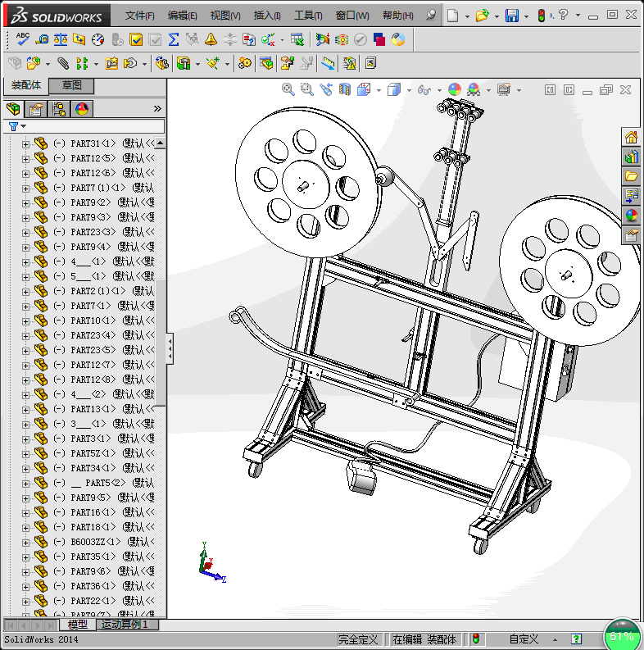The width and height of the screenshot is (644, 650).
Task: Expand the PART31<1> tree node
Action: point(25,143)
